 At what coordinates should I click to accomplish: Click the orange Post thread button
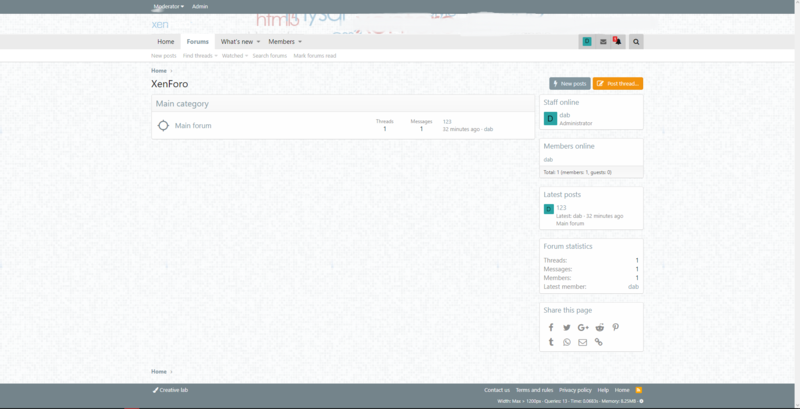(x=618, y=84)
